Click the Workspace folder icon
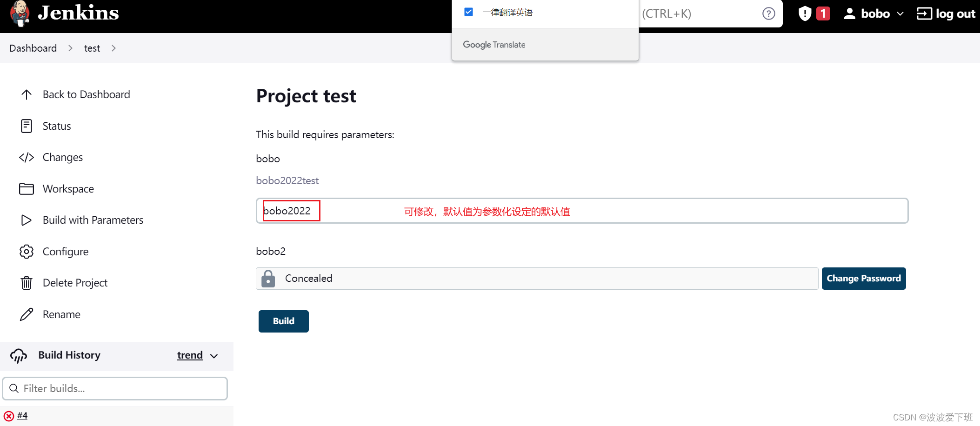 (27, 188)
